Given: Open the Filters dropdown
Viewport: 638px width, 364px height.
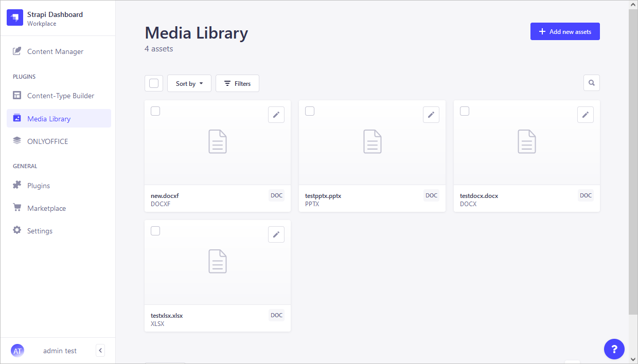Looking at the screenshot, I should 237,83.
